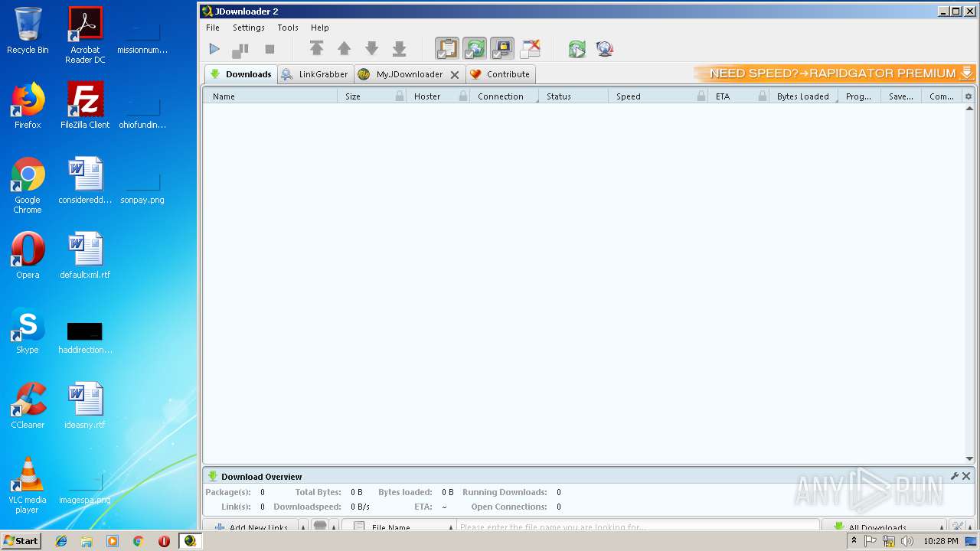980x551 pixels.
Task: Click the taskbar clock showing 10:28 PM
Action: pos(940,541)
